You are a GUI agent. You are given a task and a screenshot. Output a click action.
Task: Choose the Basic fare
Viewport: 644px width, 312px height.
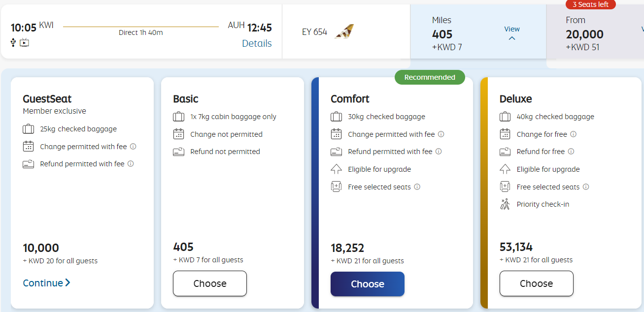click(210, 283)
